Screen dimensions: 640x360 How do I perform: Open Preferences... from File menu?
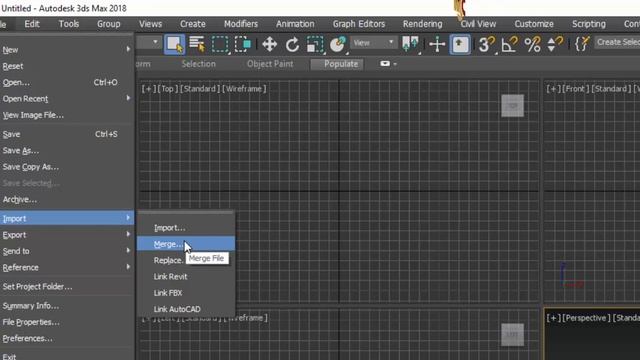click(67, 338)
